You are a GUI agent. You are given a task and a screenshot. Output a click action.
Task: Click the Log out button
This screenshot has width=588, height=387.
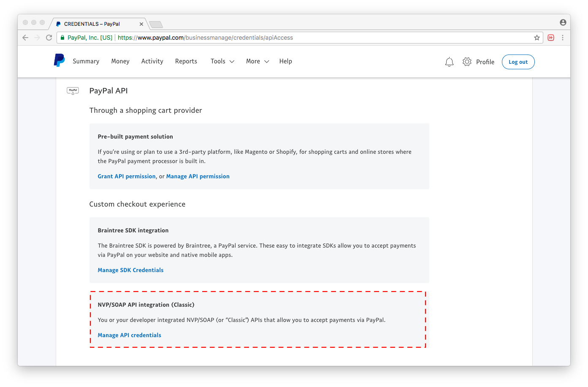click(518, 62)
